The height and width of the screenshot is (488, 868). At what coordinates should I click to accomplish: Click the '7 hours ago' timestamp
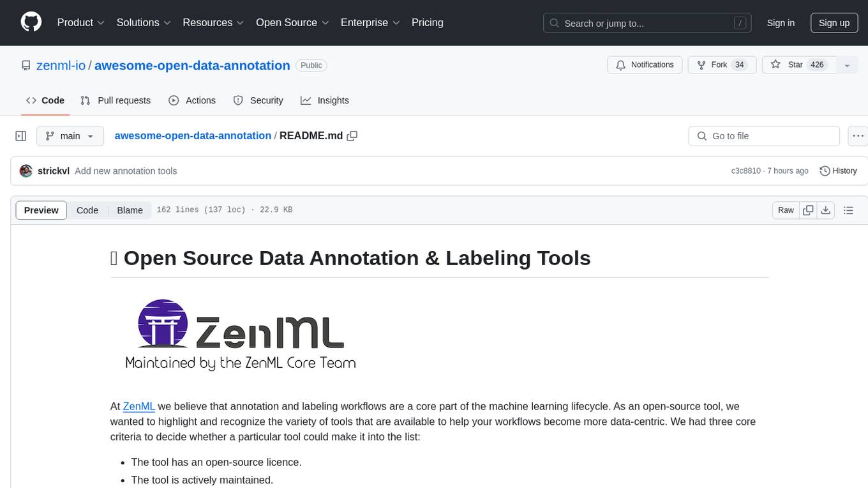point(788,171)
